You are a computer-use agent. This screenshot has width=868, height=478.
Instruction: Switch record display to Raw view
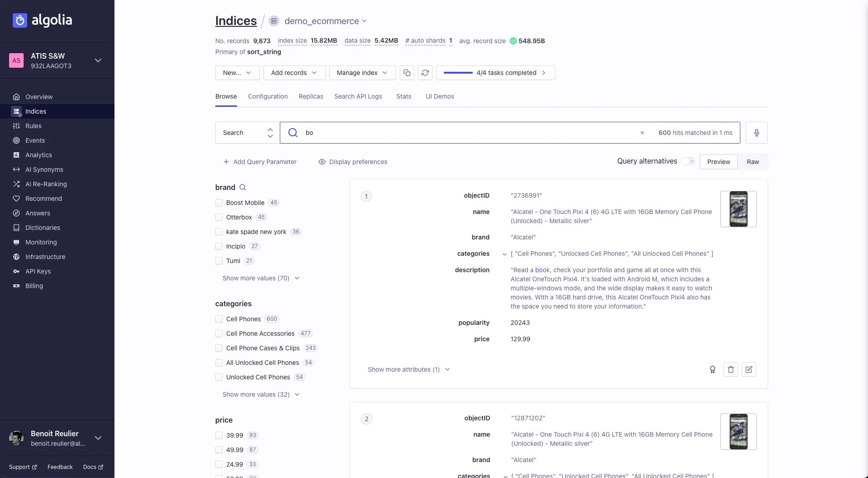(x=753, y=161)
